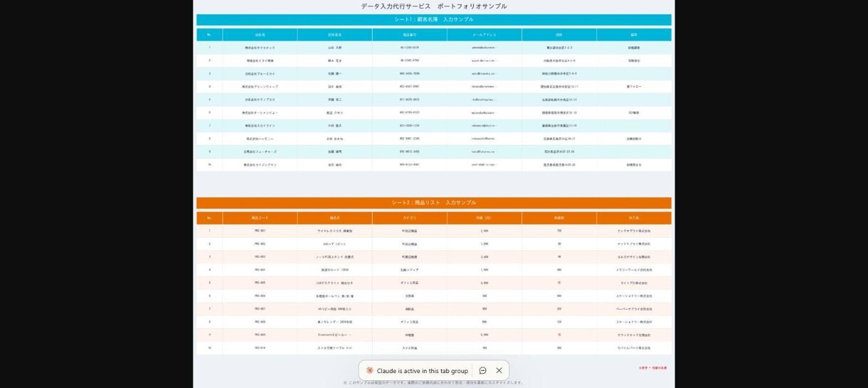This screenshot has width=868, height=388.
Task: Select product cell ノートPC用スタンド 折畳式
Action: (x=334, y=257)
